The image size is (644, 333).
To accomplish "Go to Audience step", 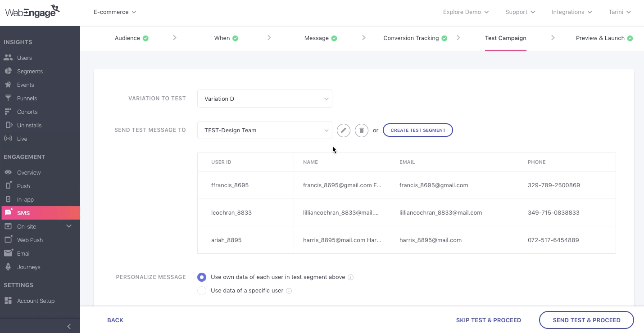I will (x=127, y=38).
